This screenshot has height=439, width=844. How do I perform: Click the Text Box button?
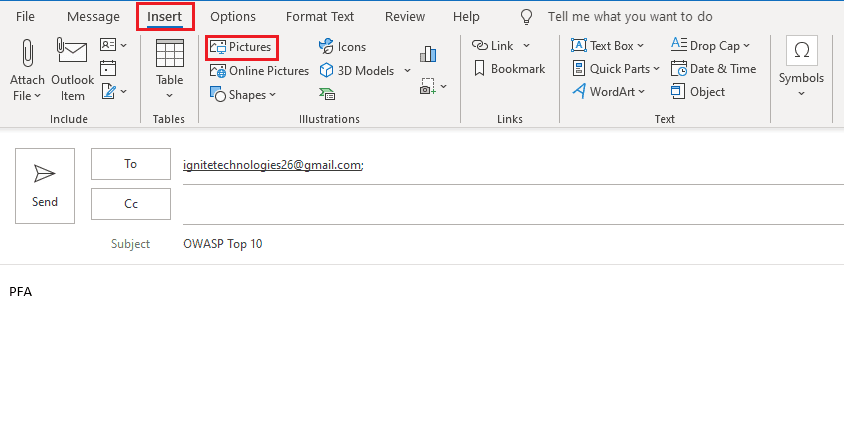[602, 46]
